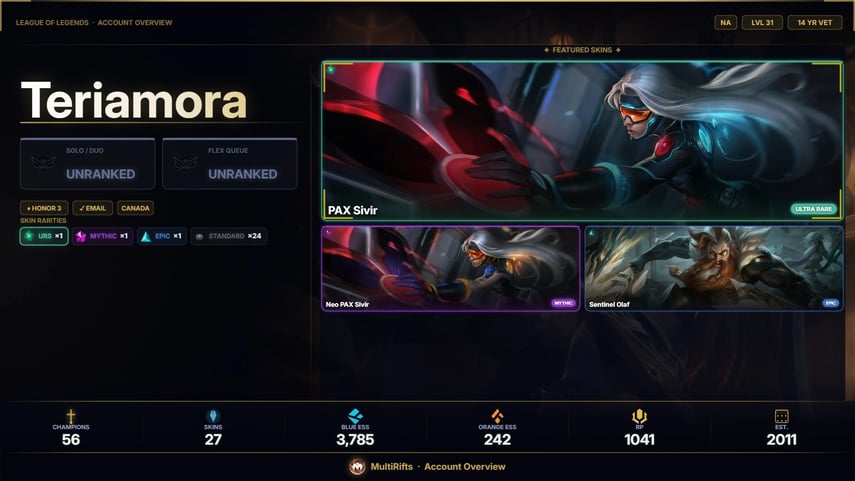Click the RP currency icon
The height and width of the screenshot is (481, 855).
[x=639, y=417]
